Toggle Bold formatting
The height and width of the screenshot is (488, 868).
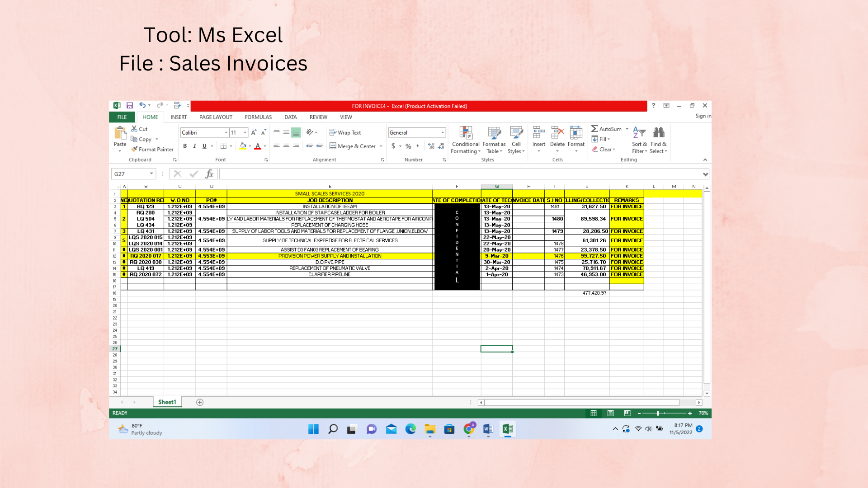click(185, 146)
